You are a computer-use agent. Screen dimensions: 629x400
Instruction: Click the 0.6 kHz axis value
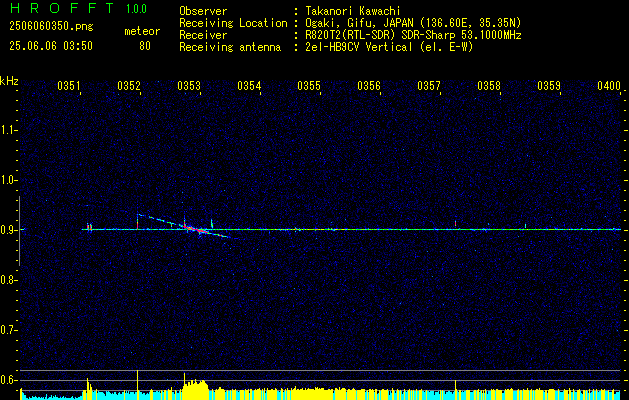pyautogui.click(x=8, y=380)
